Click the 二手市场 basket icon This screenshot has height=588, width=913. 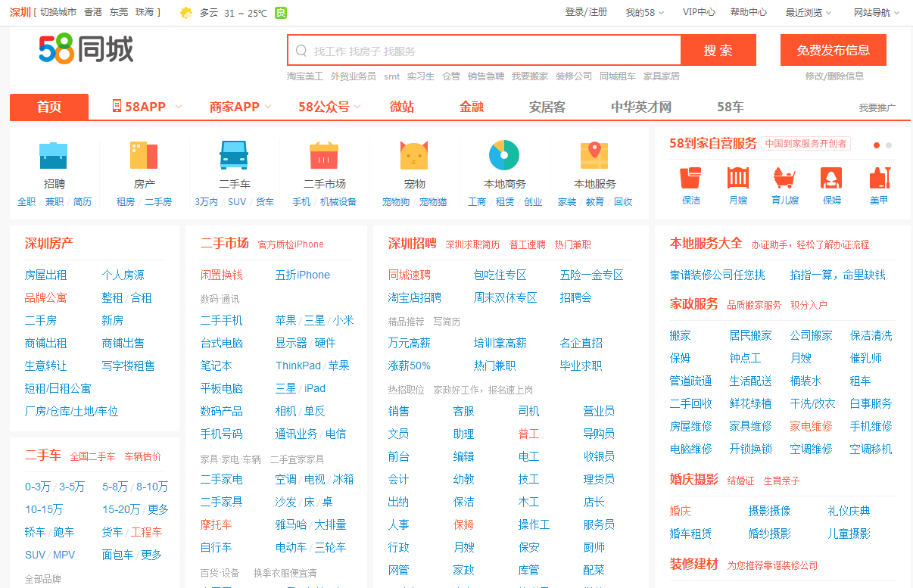(x=324, y=155)
